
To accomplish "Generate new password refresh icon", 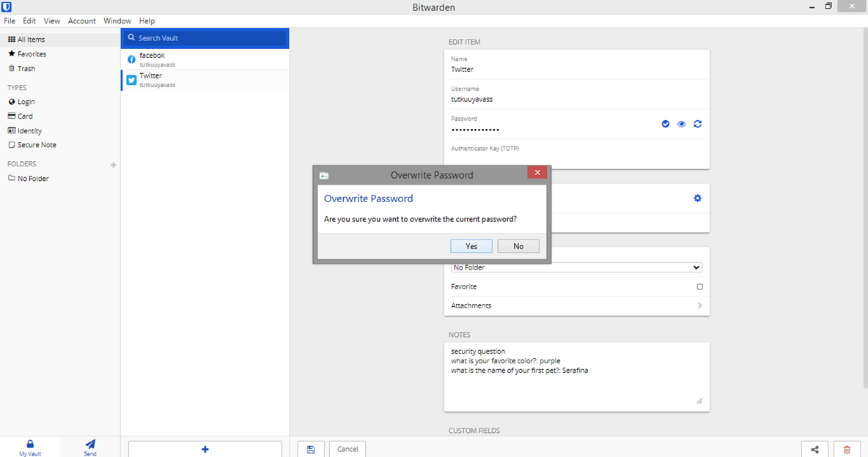I will coord(697,124).
